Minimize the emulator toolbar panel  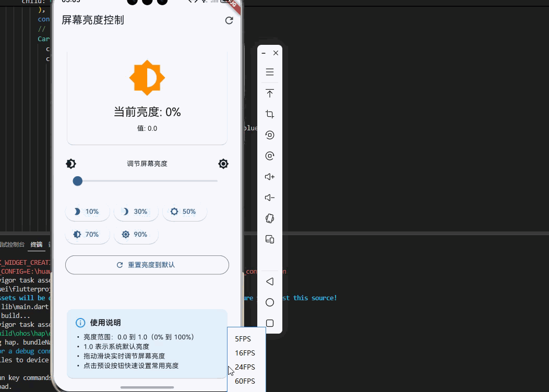pos(264,53)
